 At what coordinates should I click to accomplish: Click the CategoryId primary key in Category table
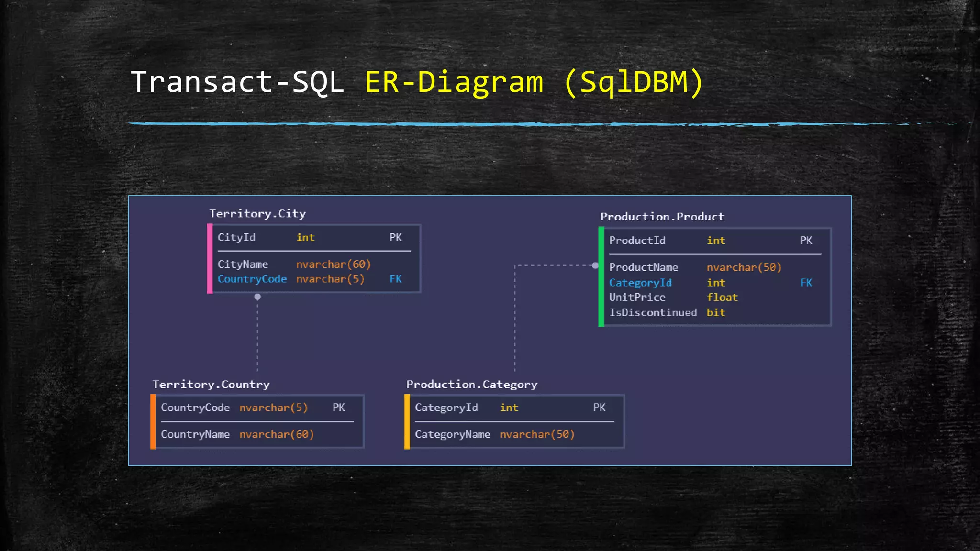click(x=446, y=408)
